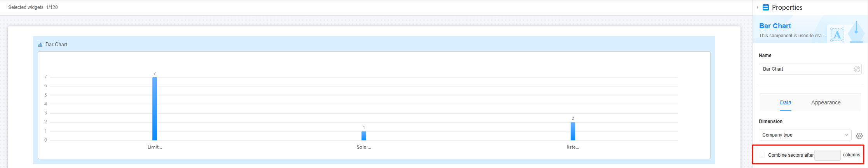This screenshot has width=868, height=168.
Task: Collapse the Properties panel arrow
Action: pyautogui.click(x=757, y=7)
